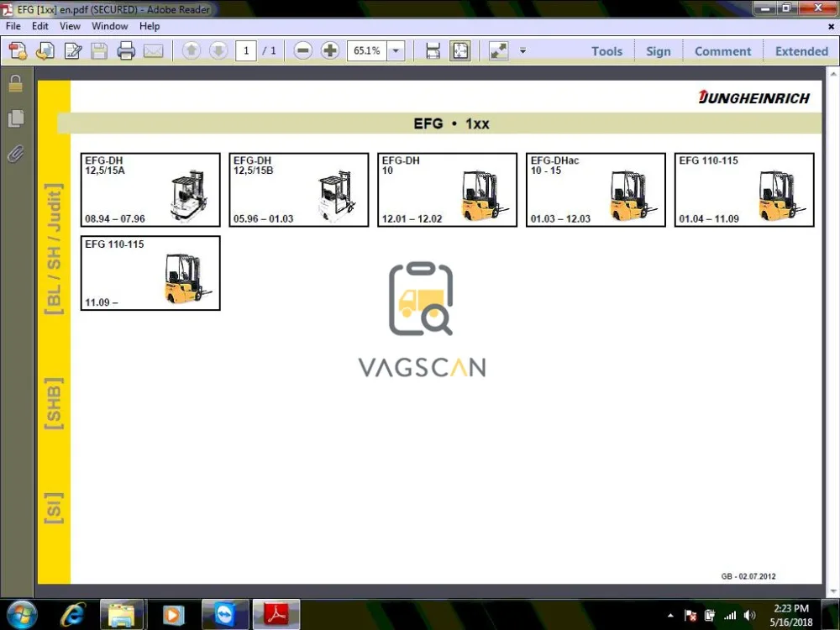The image size is (840, 630).
Task: Toggle read mode fullscreen icon
Action: pos(499,51)
